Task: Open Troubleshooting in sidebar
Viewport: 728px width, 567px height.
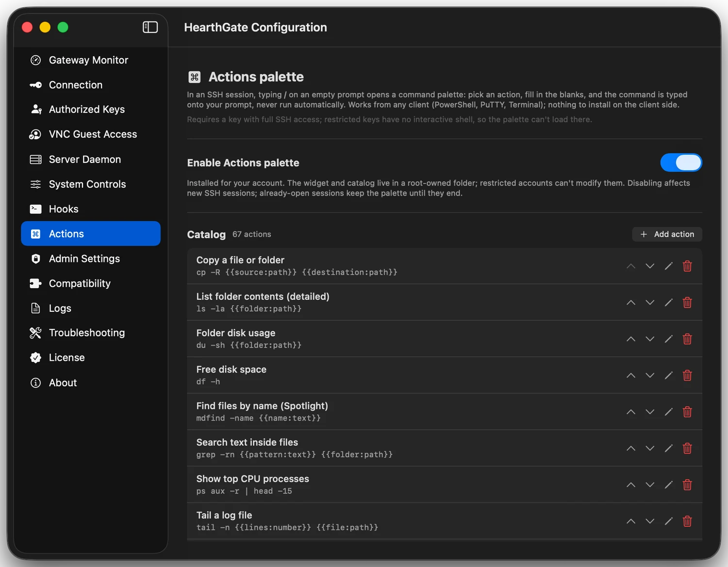Action: coord(91,333)
